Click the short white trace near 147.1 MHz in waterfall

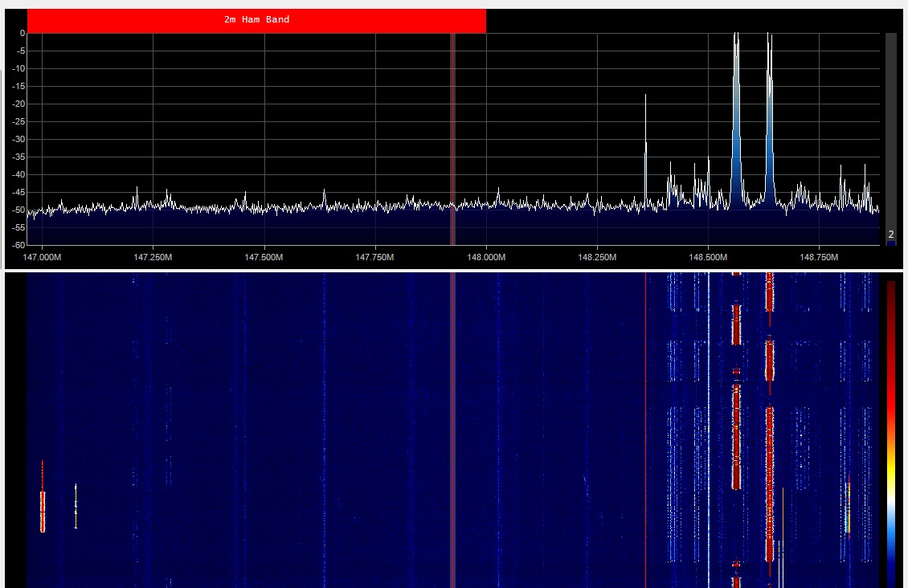[76, 506]
